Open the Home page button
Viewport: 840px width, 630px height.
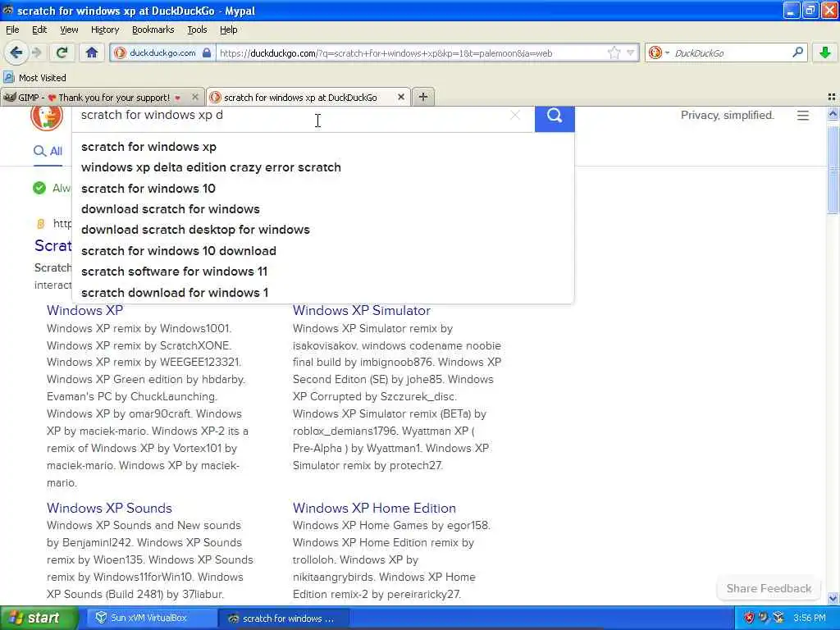click(x=92, y=52)
